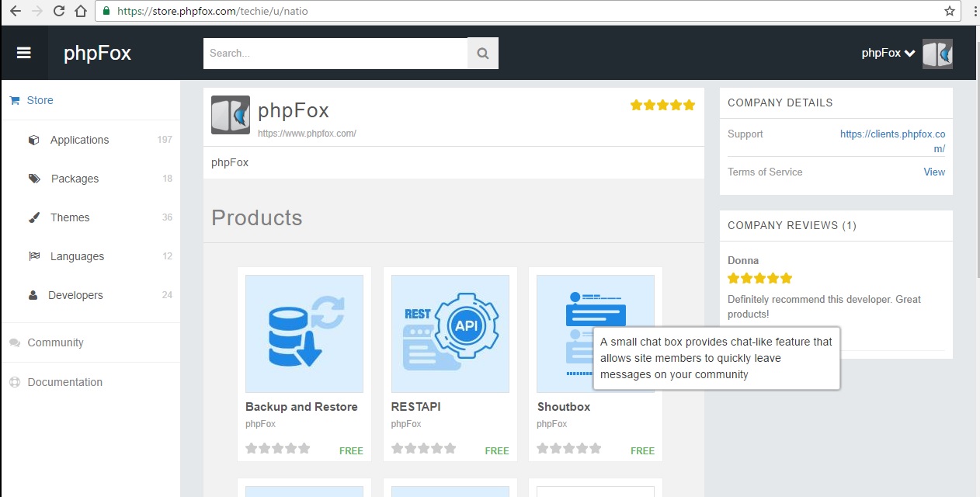The height and width of the screenshot is (497, 980).
Task: Bookmark the page with star icon
Action: click(x=949, y=11)
